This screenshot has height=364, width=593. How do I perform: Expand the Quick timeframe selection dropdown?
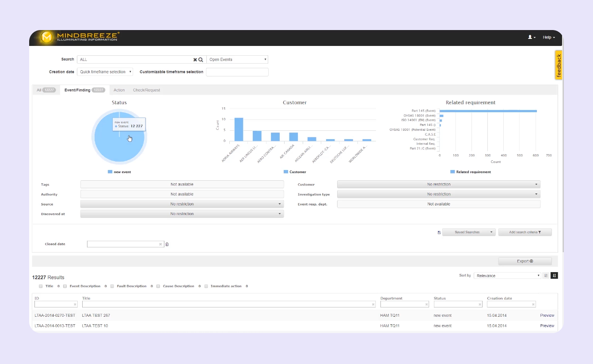105,72
